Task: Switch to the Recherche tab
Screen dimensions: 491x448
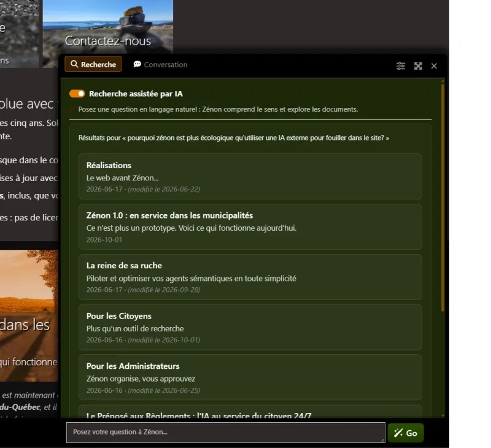Action: pyautogui.click(x=93, y=64)
